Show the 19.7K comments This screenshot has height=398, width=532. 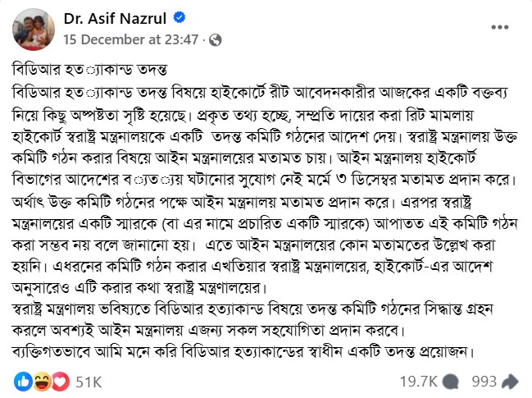(x=419, y=382)
